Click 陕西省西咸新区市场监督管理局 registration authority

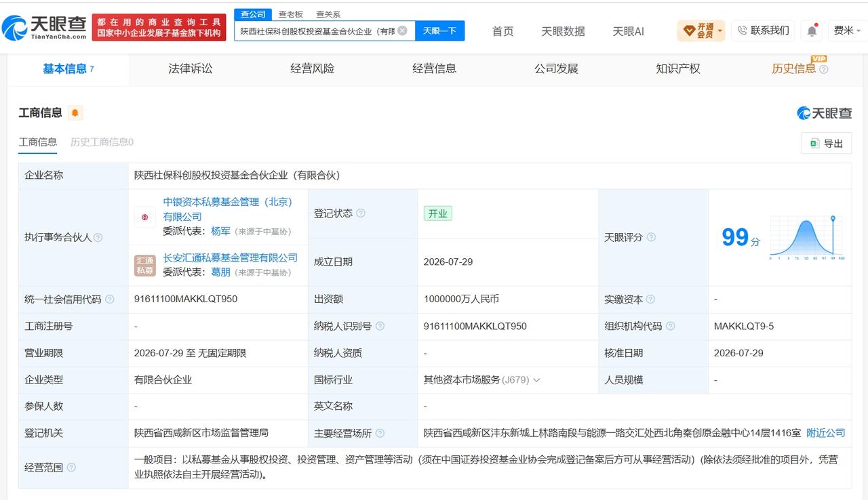[x=201, y=433]
